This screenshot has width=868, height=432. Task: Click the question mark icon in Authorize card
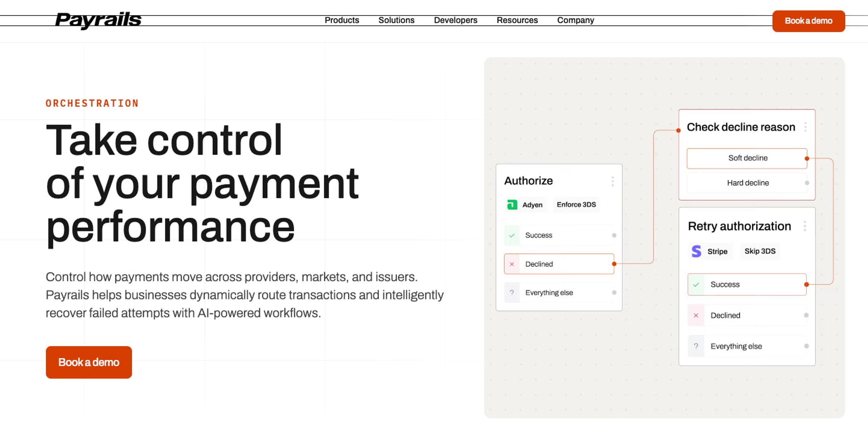tap(512, 292)
